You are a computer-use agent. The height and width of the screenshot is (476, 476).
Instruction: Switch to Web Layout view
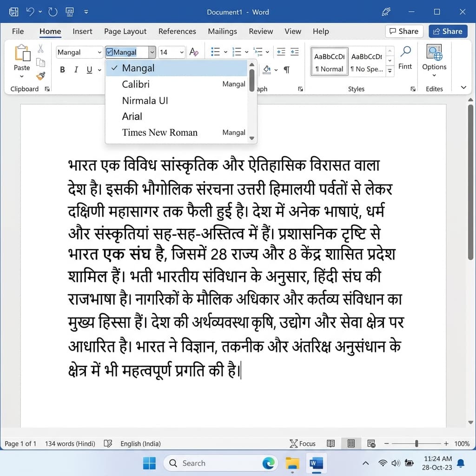click(371, 443)
